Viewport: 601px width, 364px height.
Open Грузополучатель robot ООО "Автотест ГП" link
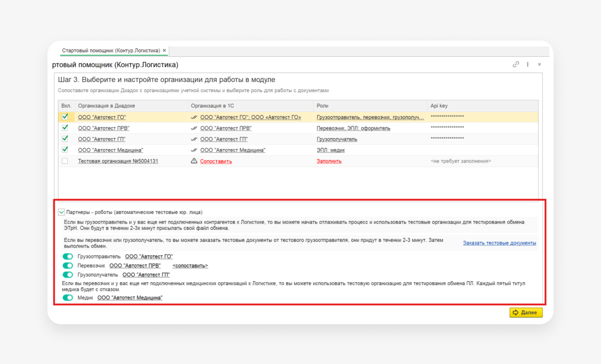coord(146,275)
